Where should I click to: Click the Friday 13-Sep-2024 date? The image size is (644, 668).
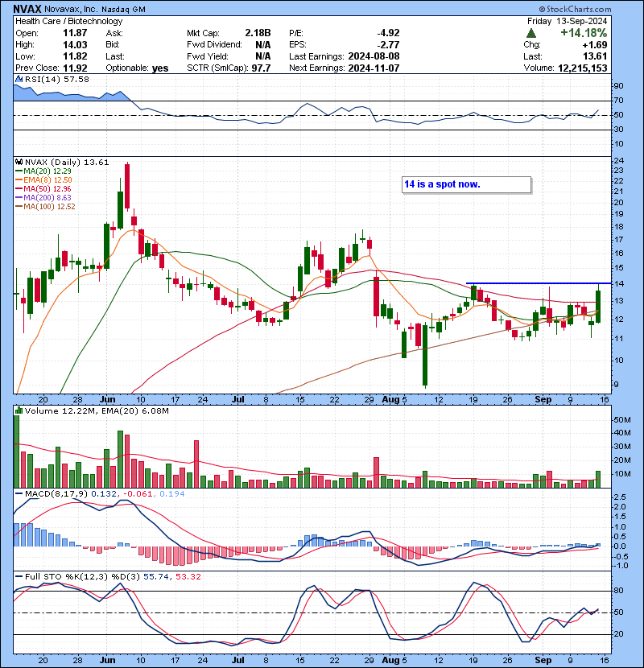pyautogui.click(x=568, y=21)
